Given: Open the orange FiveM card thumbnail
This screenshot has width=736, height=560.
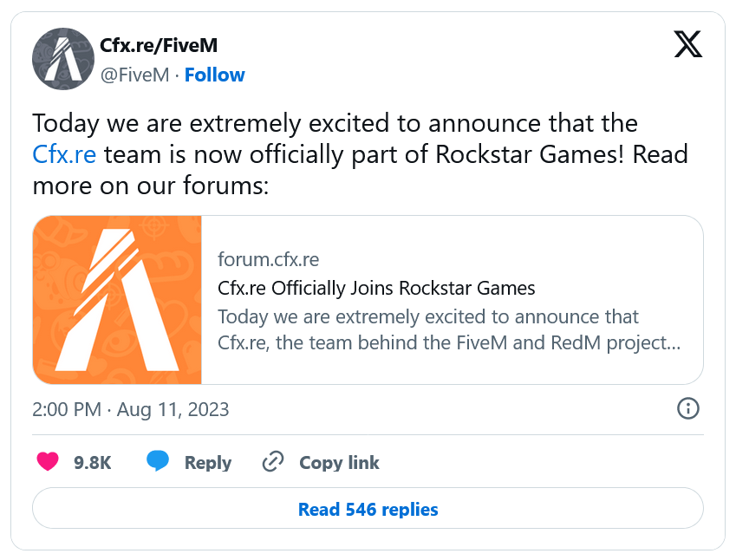Looking at the screenshot, I should click(118, 299).
